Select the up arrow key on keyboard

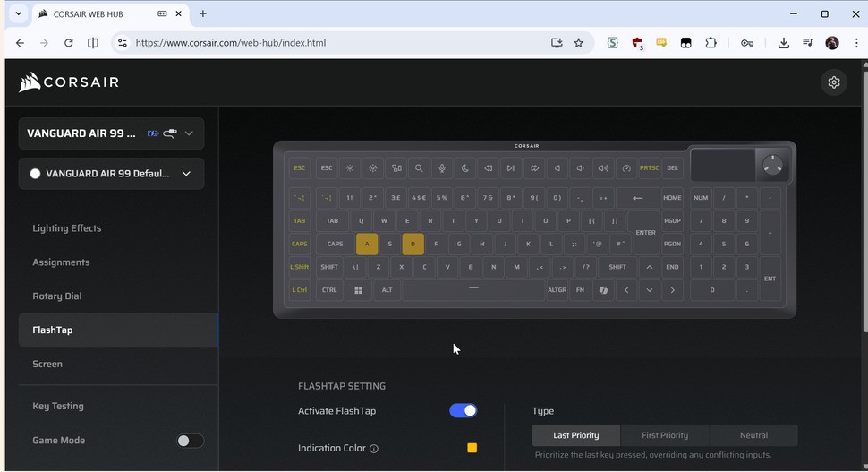tap(650, 267)
